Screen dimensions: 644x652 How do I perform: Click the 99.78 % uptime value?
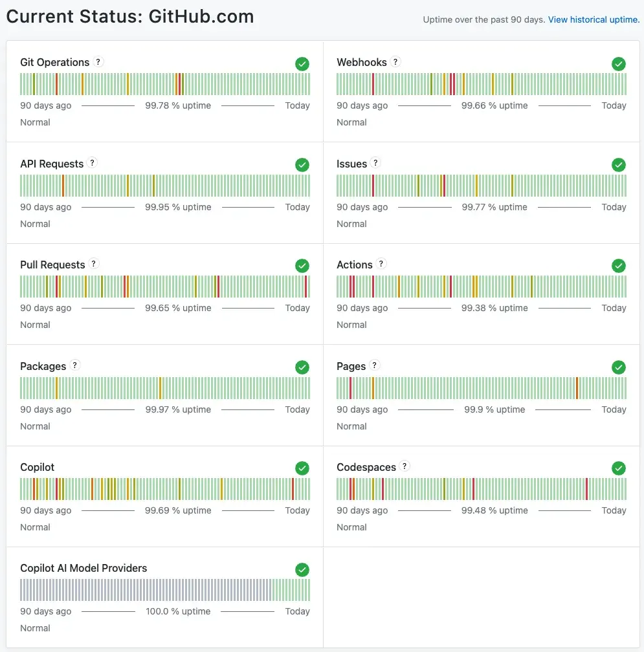(x=178, y=105)
